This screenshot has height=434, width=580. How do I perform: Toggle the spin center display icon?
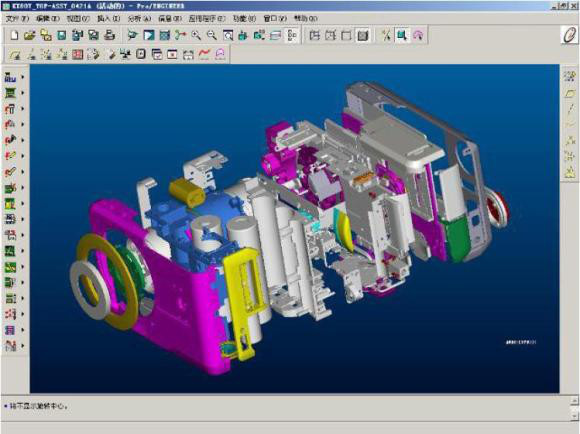(181, 36)
